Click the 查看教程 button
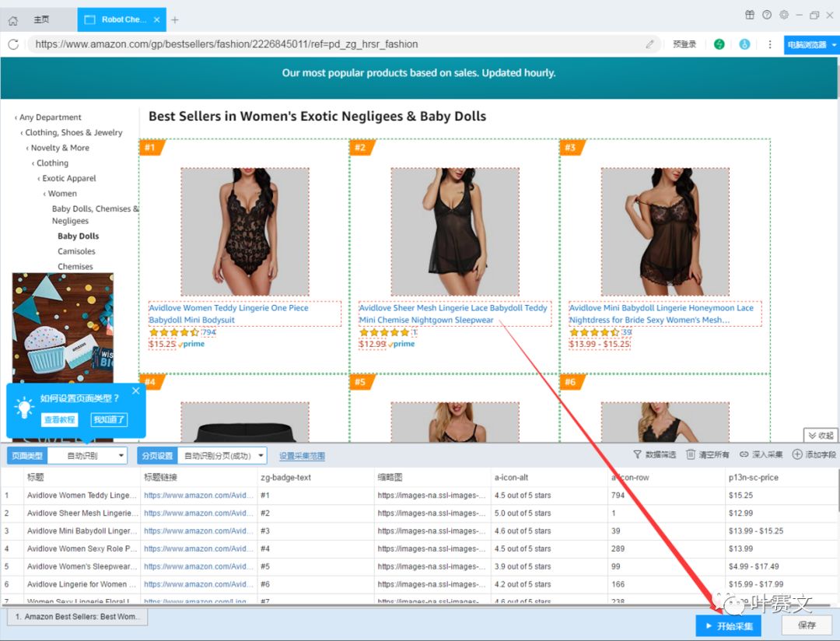This screenshot has width=840, height=641. click(59, 419)
